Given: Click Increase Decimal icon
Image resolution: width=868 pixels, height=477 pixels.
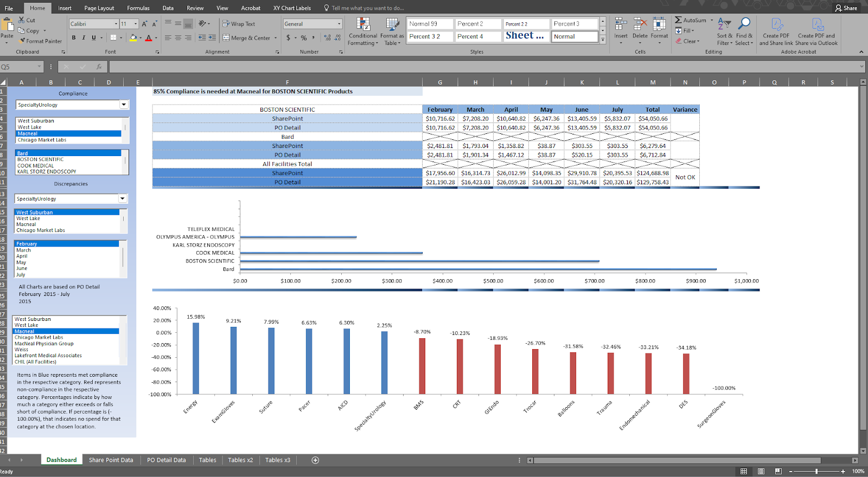Looking at the screenshot, I should tap(327, 38).
